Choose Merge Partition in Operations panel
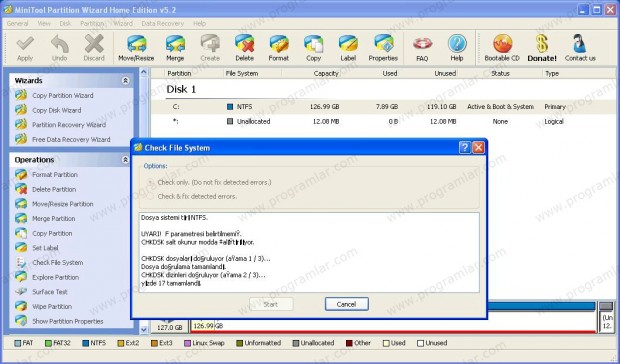Viewport: 620px width, 364px height. coord(53,219)
